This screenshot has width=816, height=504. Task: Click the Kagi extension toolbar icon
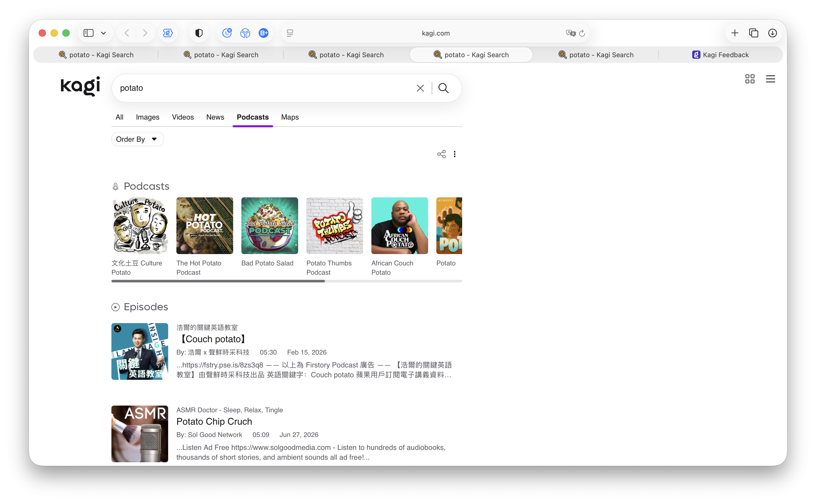168,33
